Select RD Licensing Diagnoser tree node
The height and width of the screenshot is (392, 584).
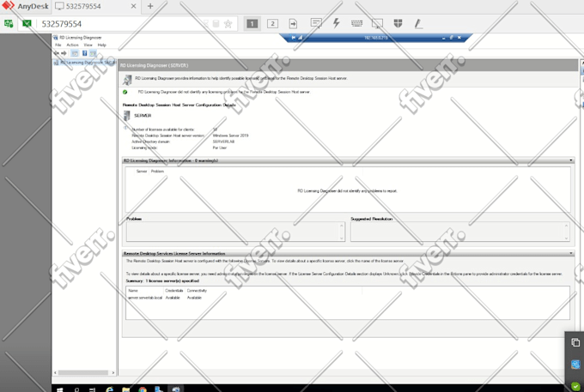click(85, 63)
